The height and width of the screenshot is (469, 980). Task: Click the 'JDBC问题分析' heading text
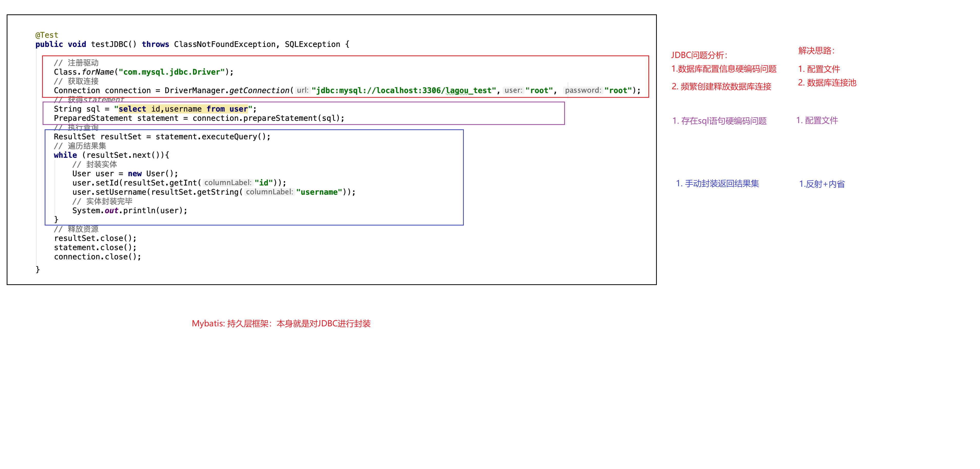[x=699, y=55]
